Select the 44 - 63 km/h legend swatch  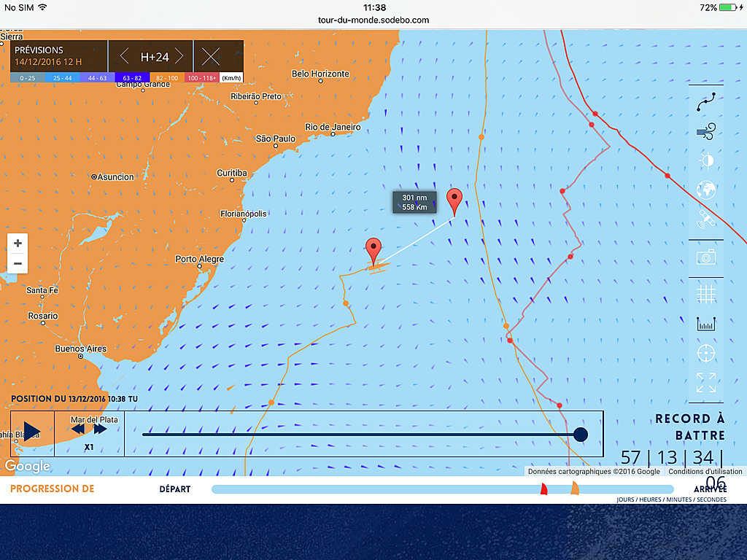point(97,78)
